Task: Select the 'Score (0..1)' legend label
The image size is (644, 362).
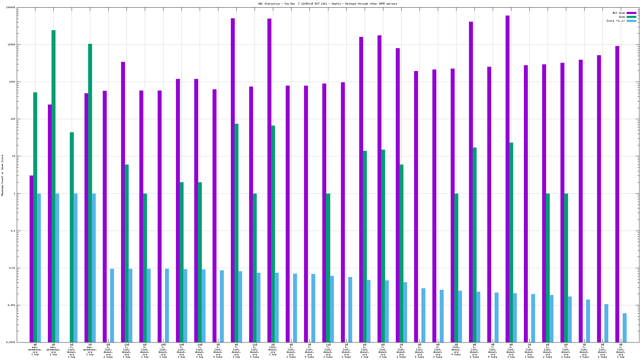Action: coord(615,21)
